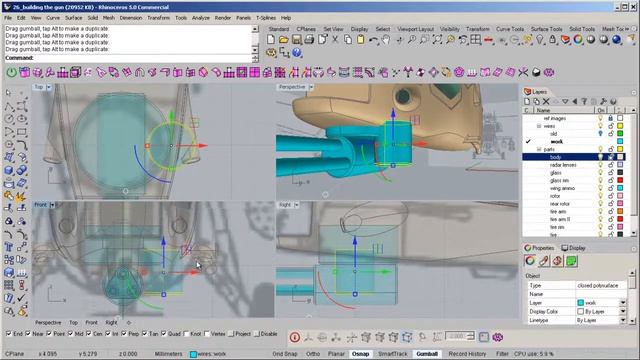Open the Curve menu

pos(53,18)
